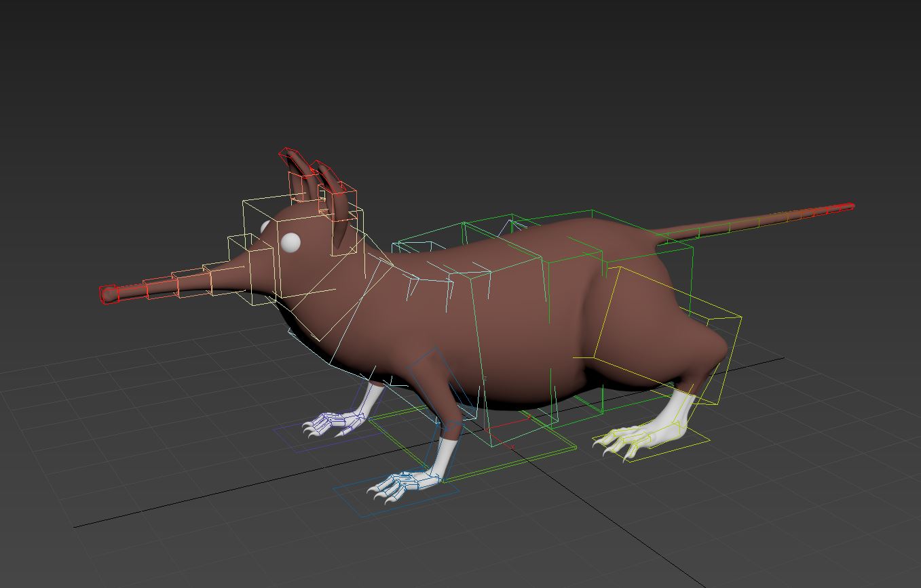The image size is (921, 588).
Task: Select the rat's white eyeball
Action: point(290,242)
